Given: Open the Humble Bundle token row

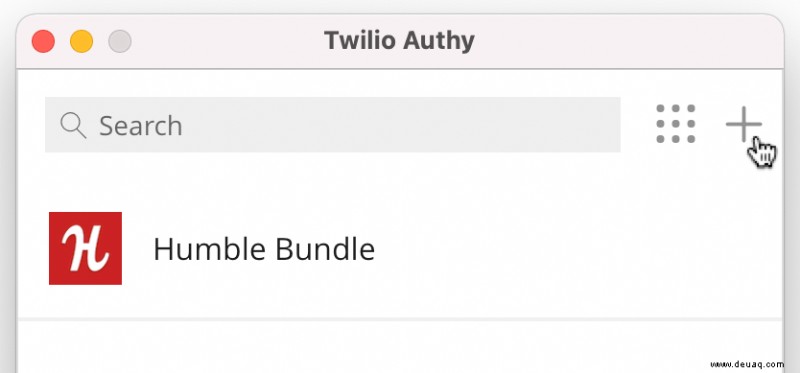Looking at the screenshot, I should click(400, 248).
